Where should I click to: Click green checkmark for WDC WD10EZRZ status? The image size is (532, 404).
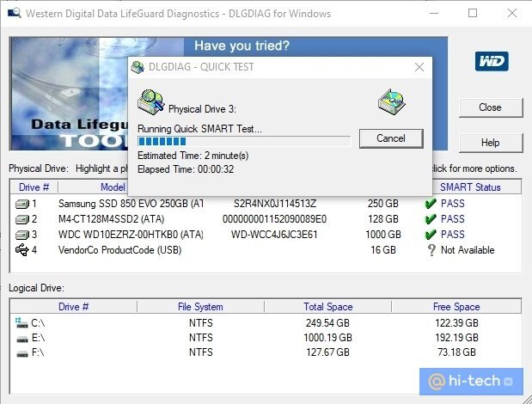tap(431, 235)
